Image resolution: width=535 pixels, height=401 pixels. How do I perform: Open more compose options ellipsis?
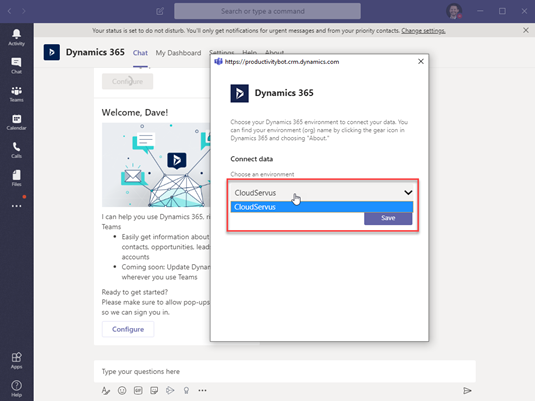(202, 390)
